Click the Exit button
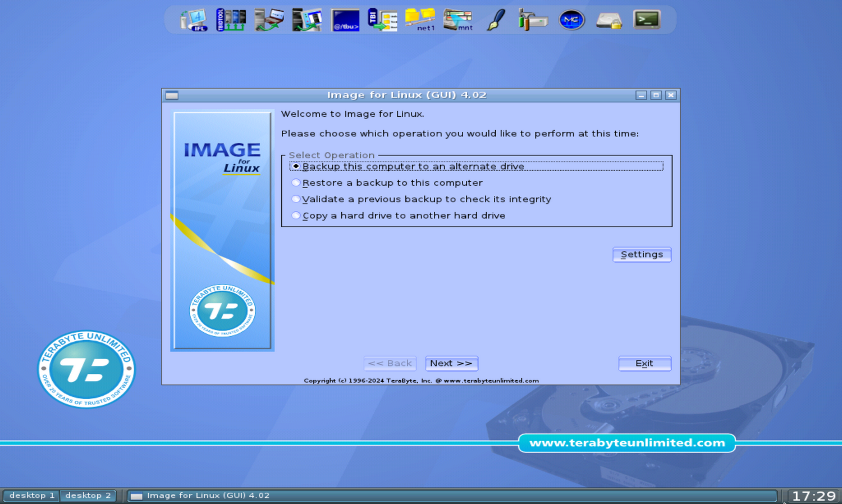Screen dimensions: 842x504 (x=644, y=363)
